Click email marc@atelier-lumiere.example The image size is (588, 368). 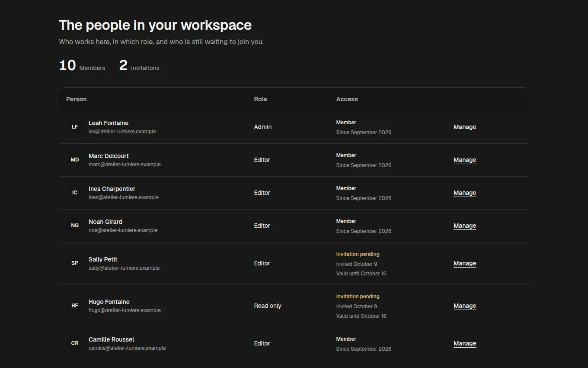coord(125,165)
